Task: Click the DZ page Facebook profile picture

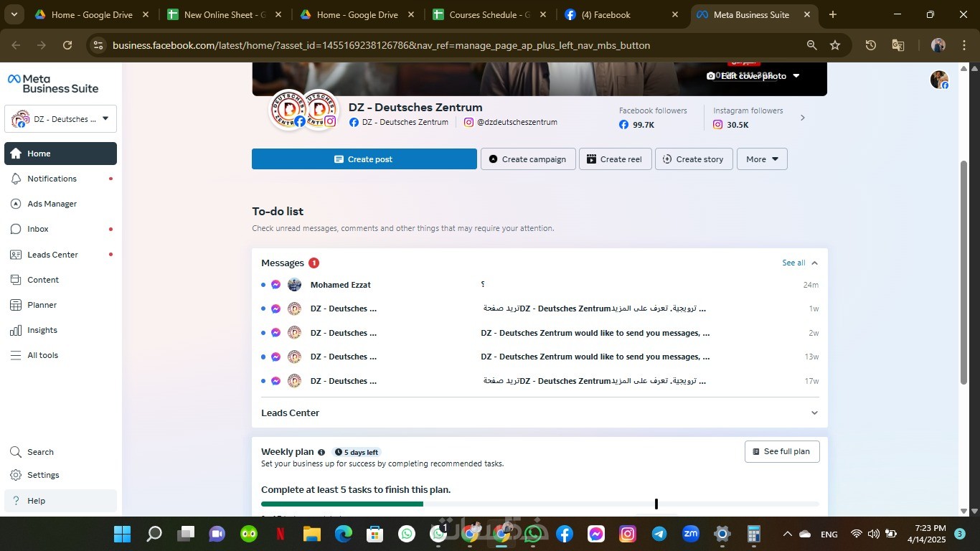Action: tap(288, 110)
